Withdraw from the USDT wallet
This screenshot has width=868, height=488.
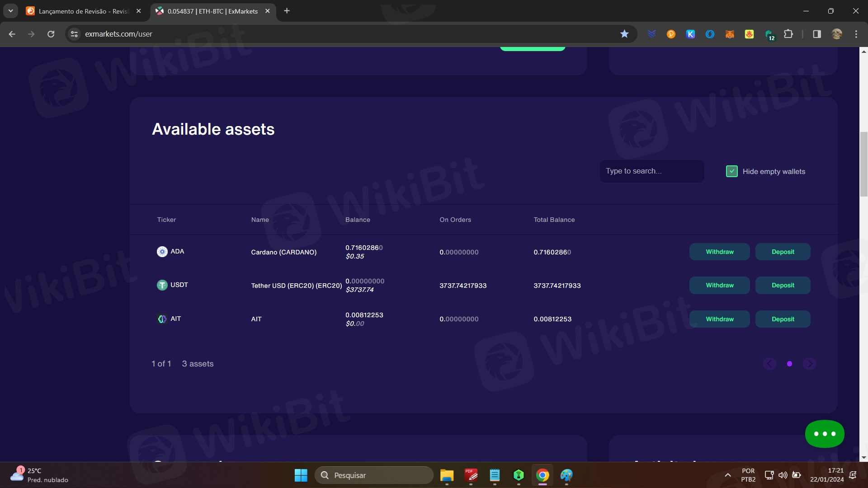719,285
